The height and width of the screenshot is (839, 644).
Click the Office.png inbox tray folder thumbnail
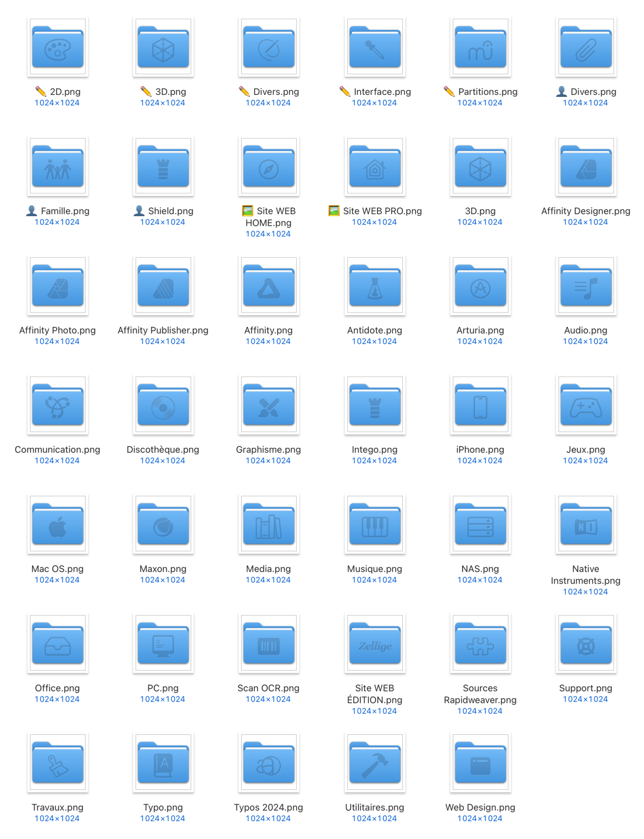tap(57, 644)
